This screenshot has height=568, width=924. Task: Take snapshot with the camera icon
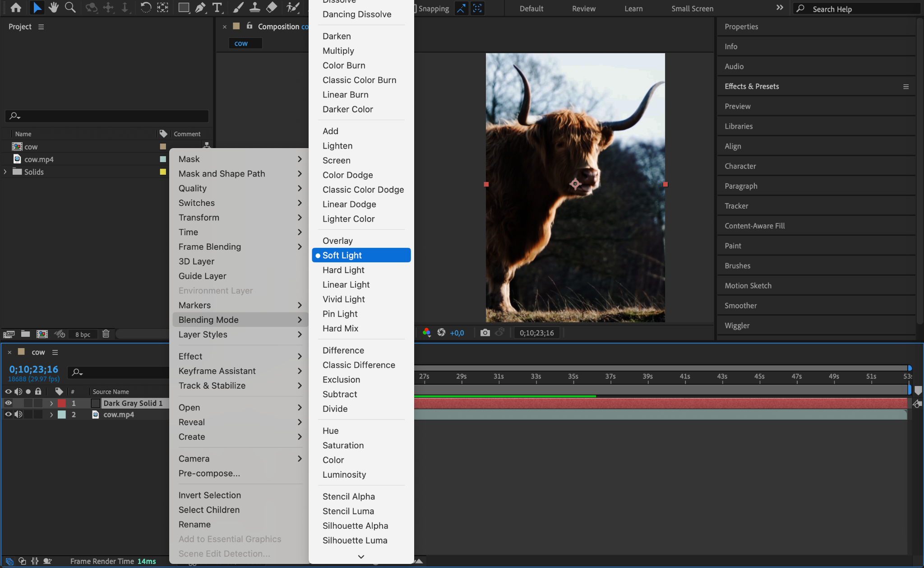[x=485, y=333]
